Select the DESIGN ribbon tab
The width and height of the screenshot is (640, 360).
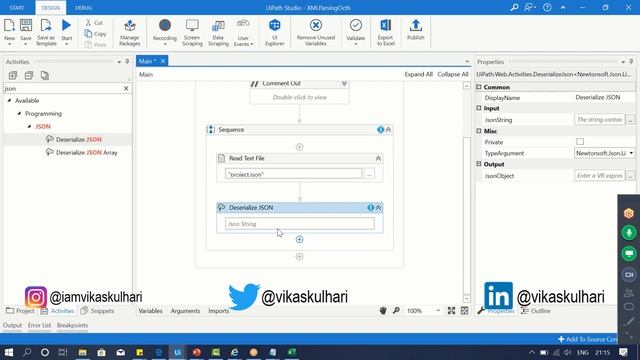click(51, 8)
